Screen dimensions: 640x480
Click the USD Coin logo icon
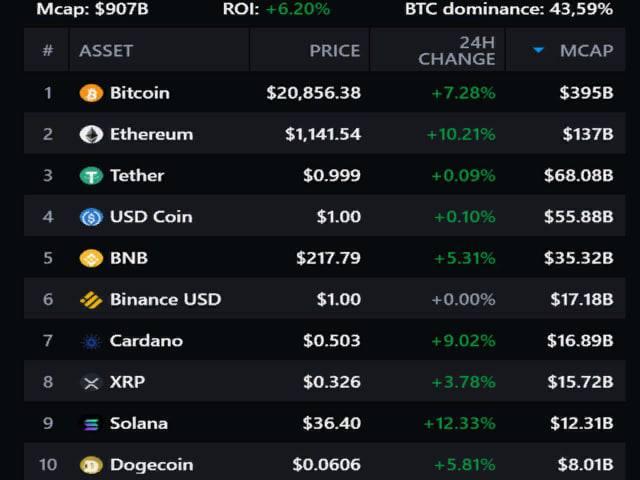click(x=91, y=217)
